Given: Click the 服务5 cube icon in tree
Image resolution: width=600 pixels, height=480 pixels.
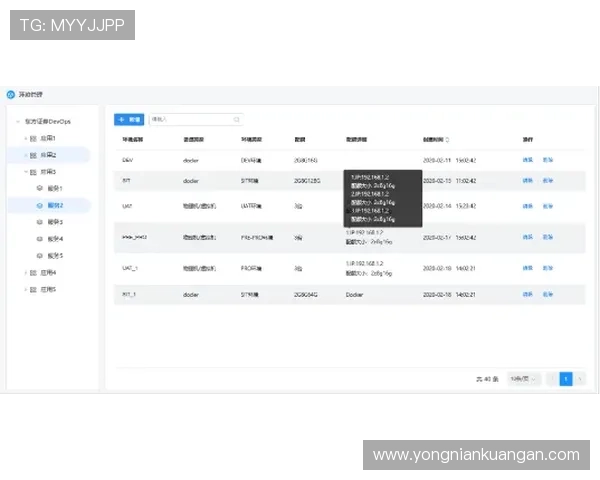Looking at the screenshot, I should pos(40,256).
